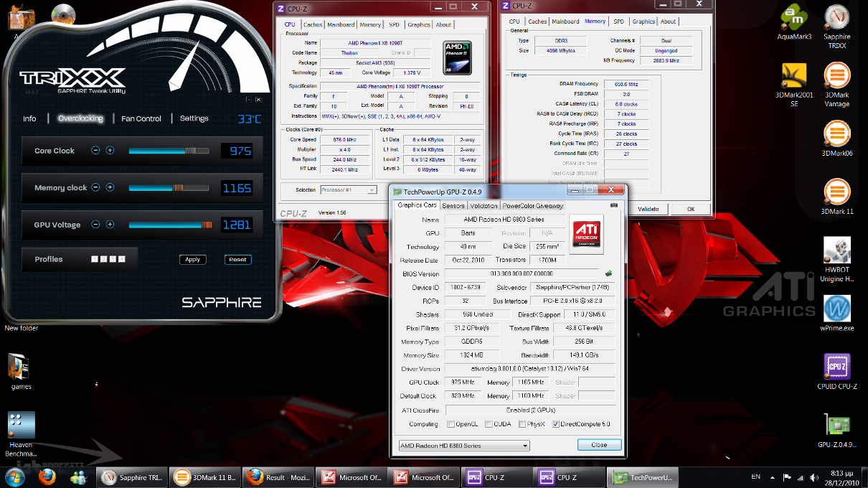868x488 pixels.
Task: Click the Memory clock slider bar
Action: (x=169, y=187)
